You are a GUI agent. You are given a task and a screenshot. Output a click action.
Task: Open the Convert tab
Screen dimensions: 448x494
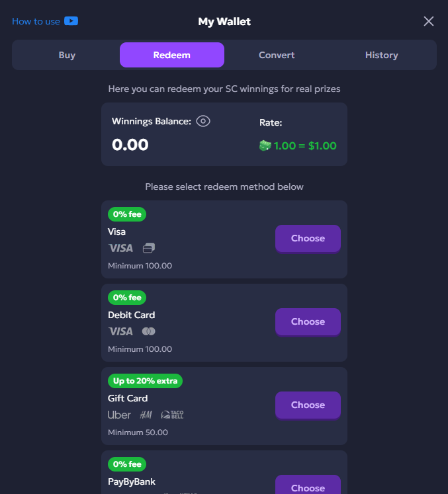[277, 55]
